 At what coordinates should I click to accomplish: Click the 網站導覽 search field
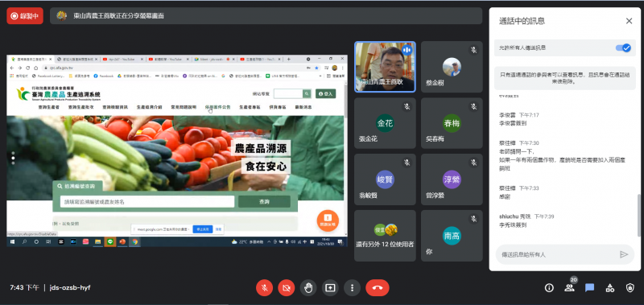click(x=288, y=94)
